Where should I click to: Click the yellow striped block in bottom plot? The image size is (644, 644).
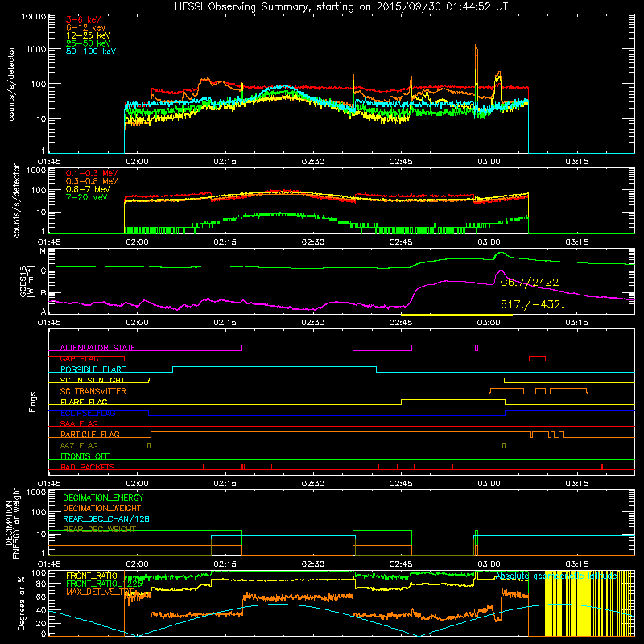pos(589,603)
